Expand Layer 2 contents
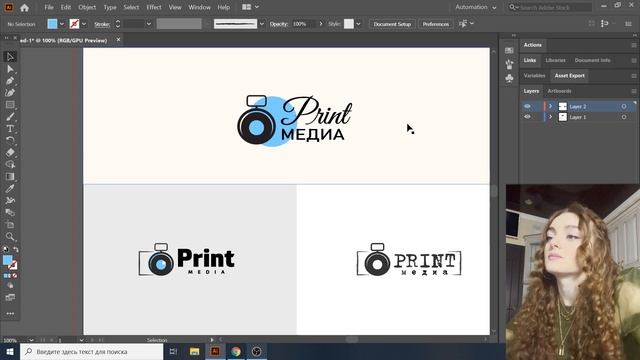This screenshot has width=640, height=360. (x=550, y=106)
